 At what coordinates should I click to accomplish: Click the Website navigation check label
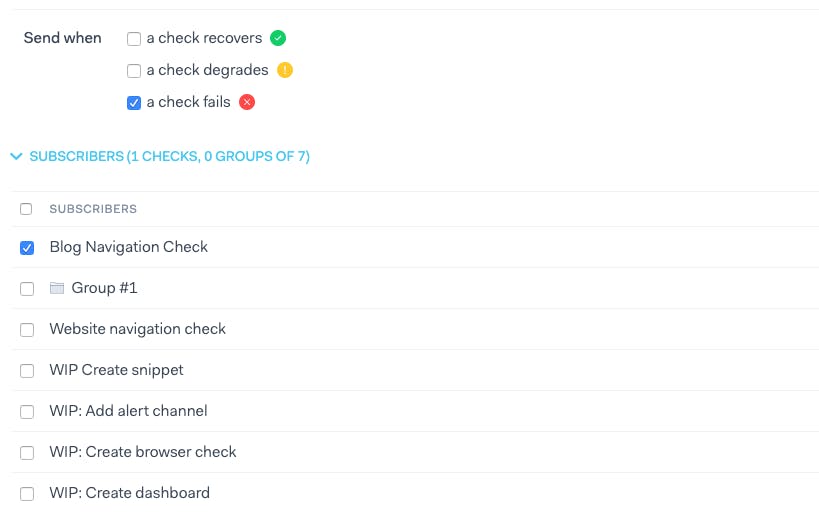click(137, 329)
